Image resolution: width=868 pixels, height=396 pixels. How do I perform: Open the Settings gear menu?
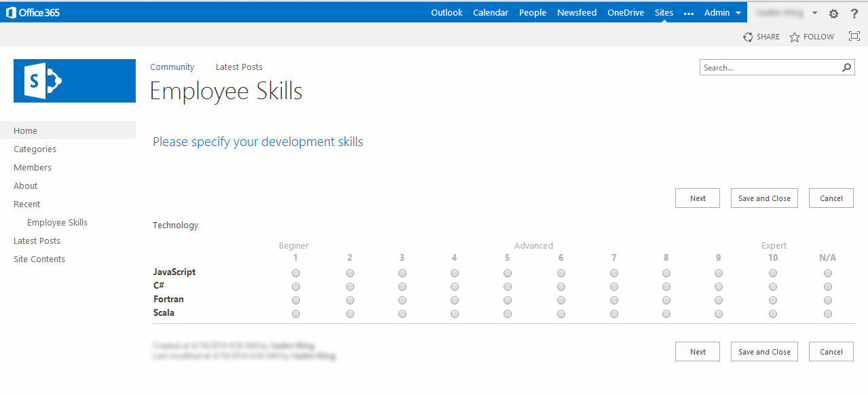pos(833,12)
